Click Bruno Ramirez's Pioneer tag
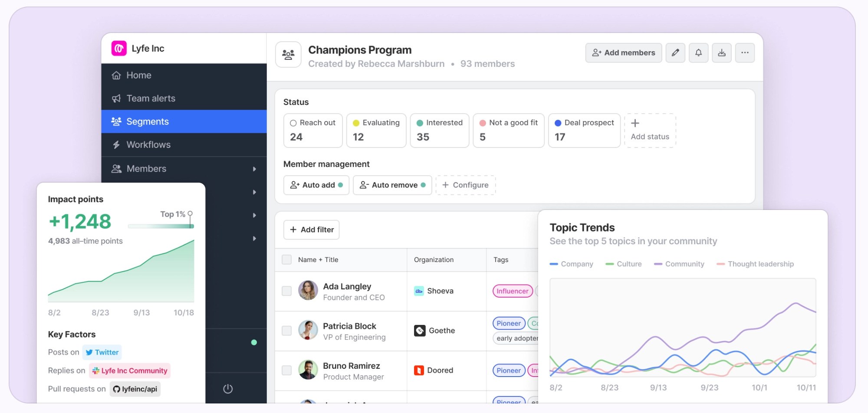The width and height of the screenshot is (868, 413). [509, 370]
